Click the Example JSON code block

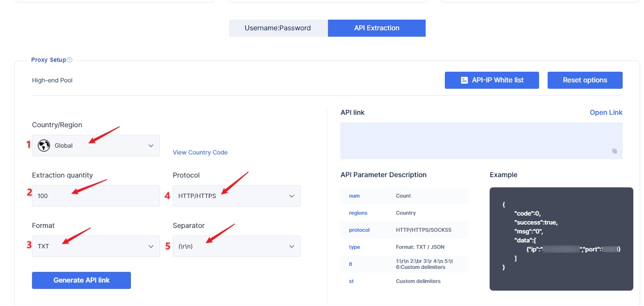(x=561, y=239)
